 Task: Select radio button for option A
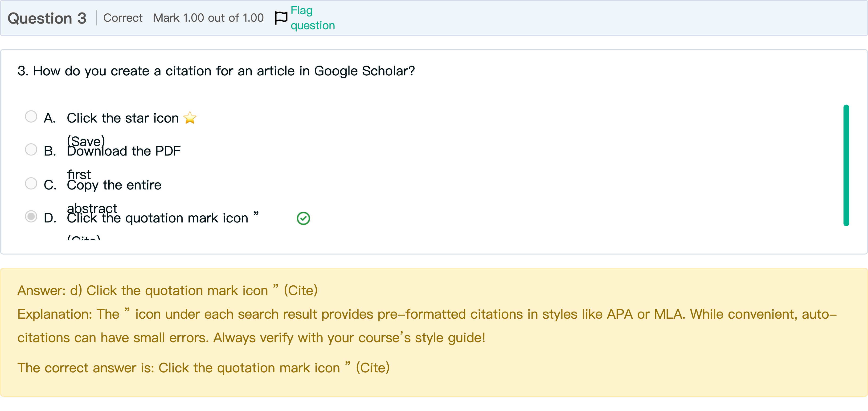click(x=31, y=117)
